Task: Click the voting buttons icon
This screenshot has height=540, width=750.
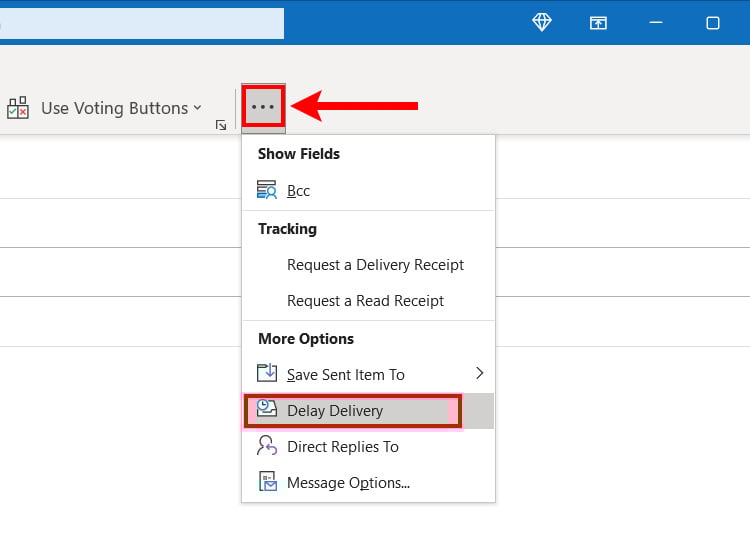Action: click(18, 108)
